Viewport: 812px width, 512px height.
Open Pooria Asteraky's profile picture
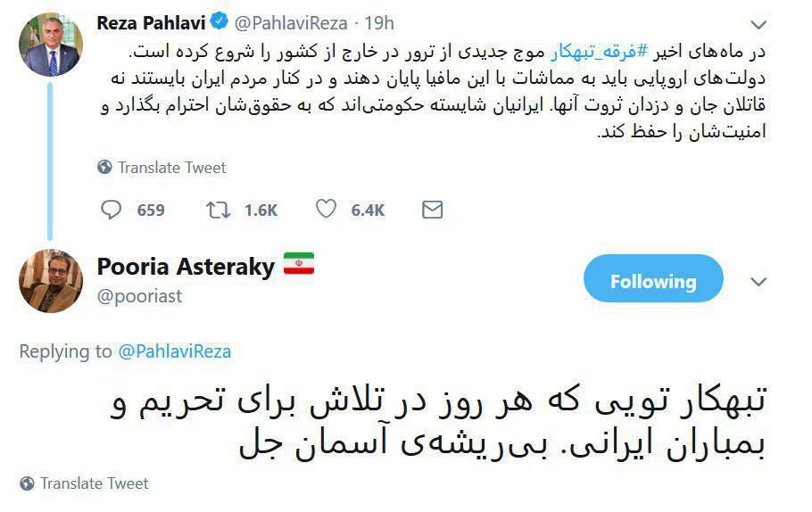51,281
